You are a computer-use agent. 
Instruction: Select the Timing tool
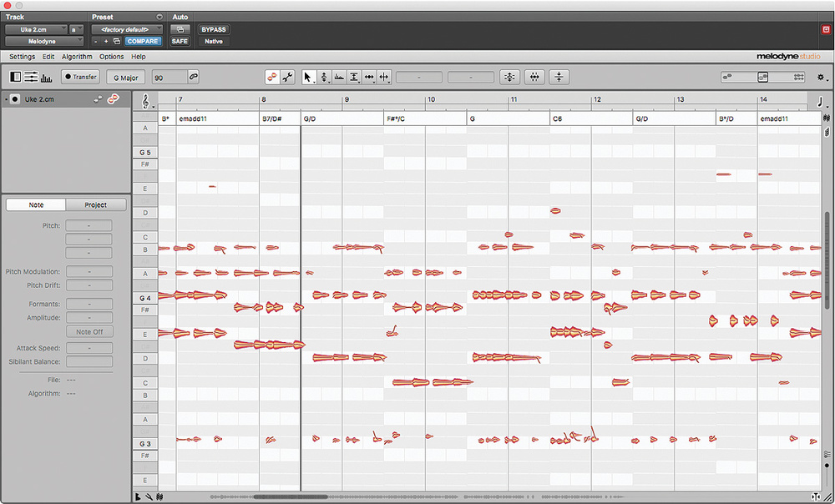[368, 77]
